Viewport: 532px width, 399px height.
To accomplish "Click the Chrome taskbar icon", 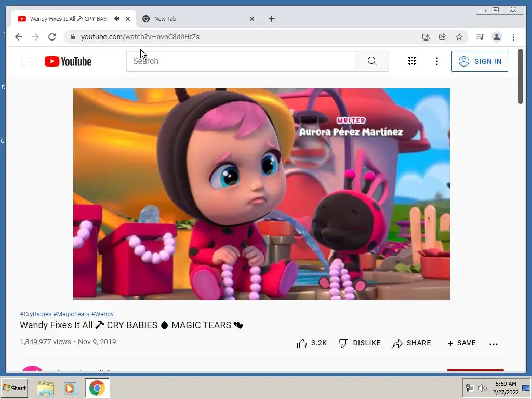I will 97,388.
